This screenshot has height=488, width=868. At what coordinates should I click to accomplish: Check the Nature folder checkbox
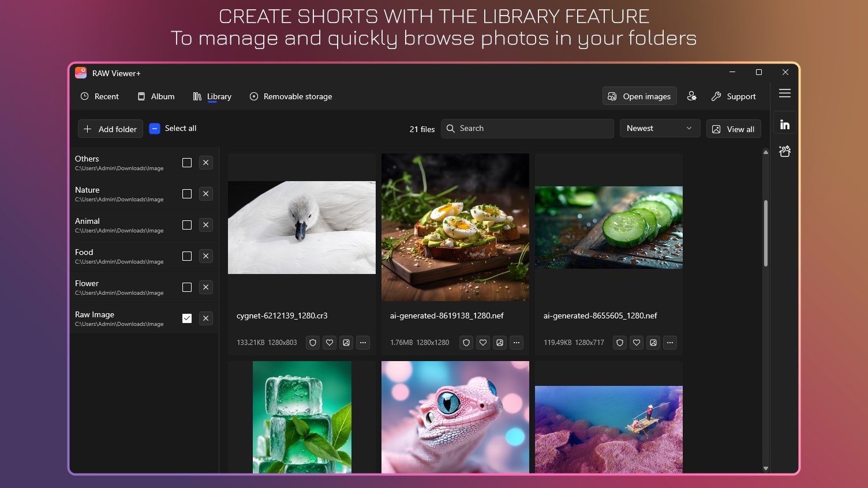[187, 194]
